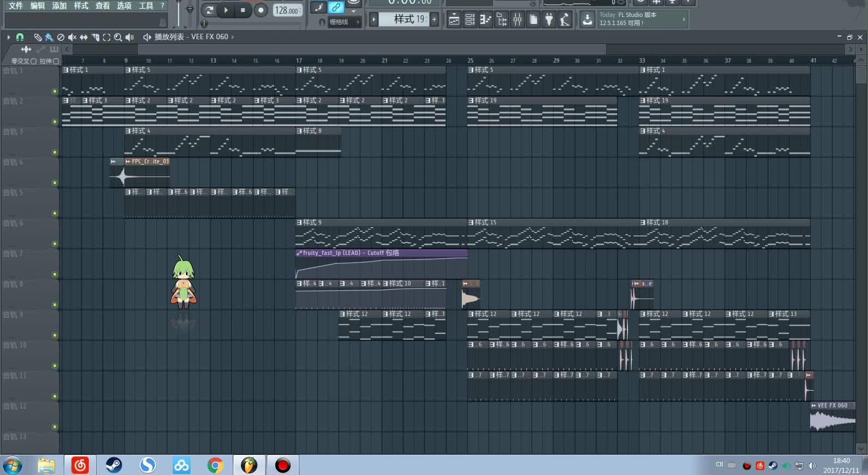Click the tempo 128.000 field
This screenshot has width=868, height=475.
tap(287, 10)
